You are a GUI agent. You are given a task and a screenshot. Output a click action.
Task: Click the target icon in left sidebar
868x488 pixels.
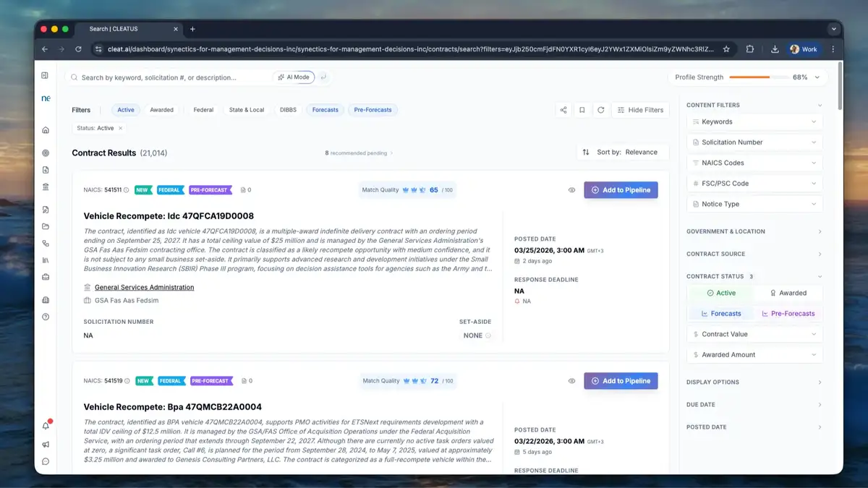click(46, 153)
